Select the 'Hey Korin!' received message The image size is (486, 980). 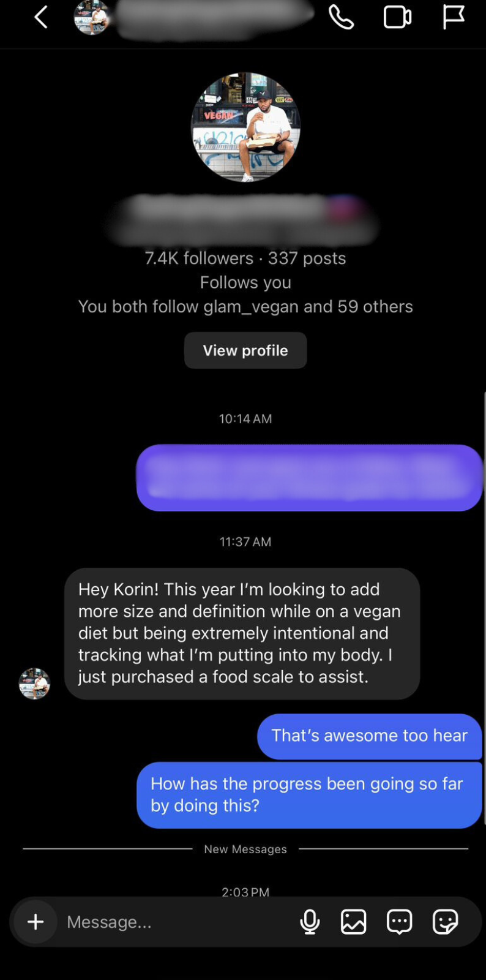coord(242,633)
